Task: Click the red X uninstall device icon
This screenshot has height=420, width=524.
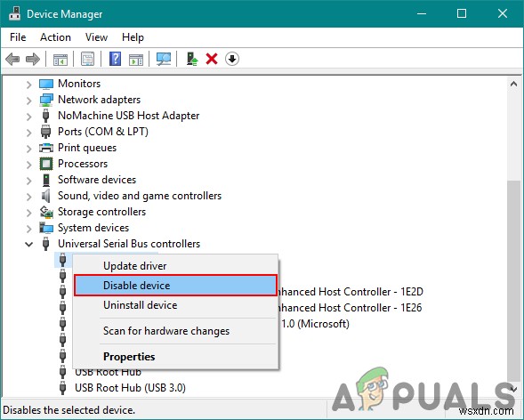Action: click(212, 59)
